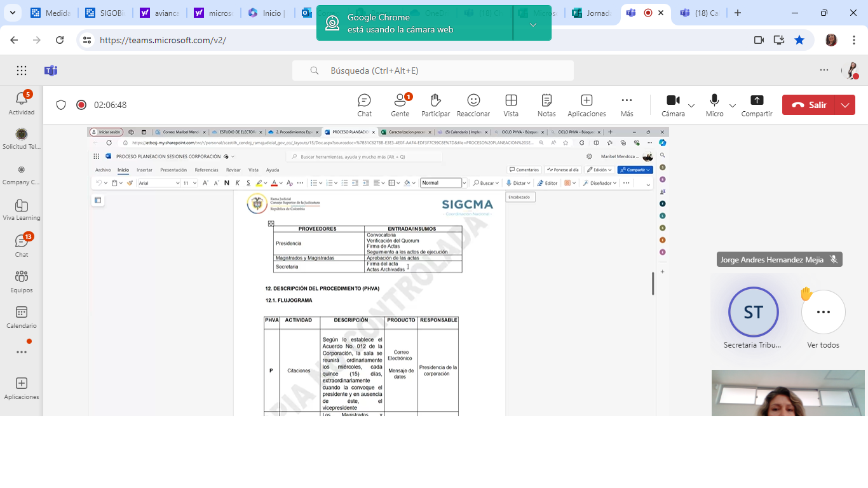Open the Chrome profile avatar
Screen dimensions: 868x488
tap(831, 40)
